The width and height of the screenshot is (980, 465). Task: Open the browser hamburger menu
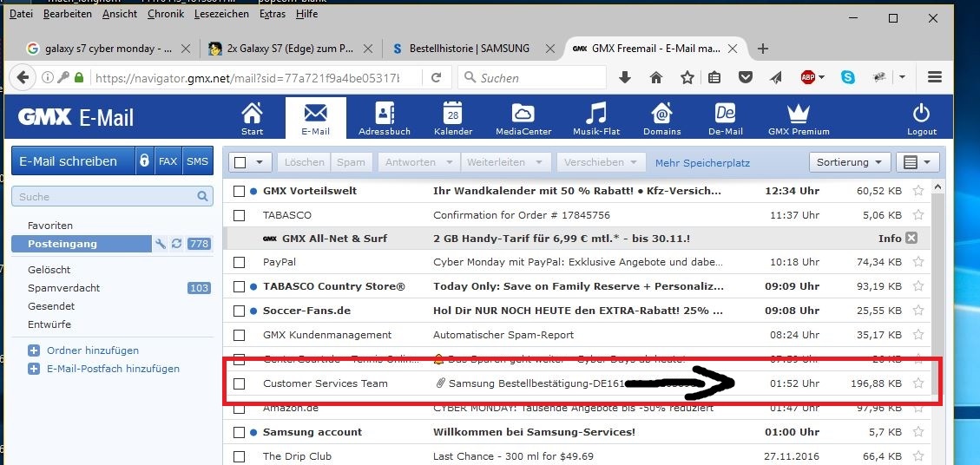tap(935, 77)
